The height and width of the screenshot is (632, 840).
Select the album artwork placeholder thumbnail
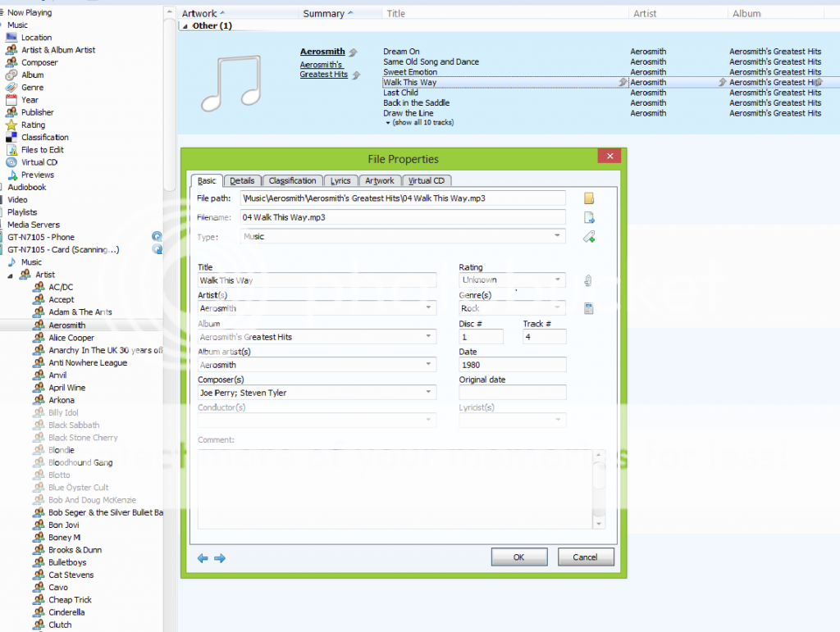[x=231, y=84]
